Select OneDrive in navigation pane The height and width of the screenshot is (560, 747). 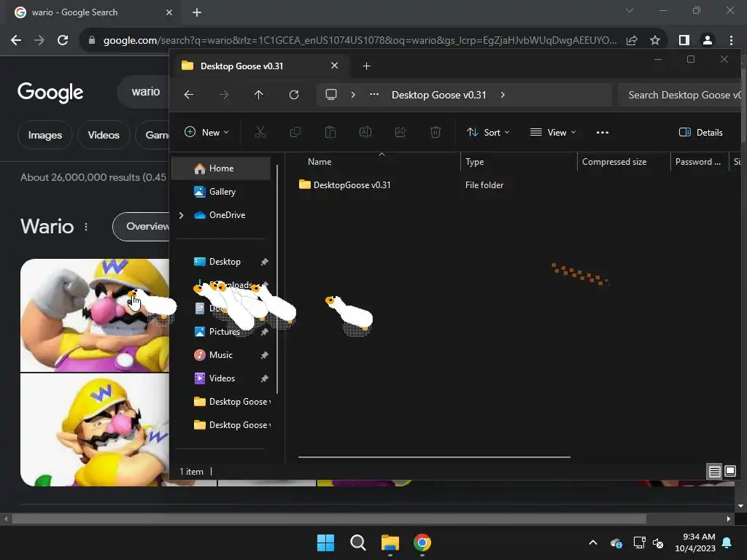point(221,215)
